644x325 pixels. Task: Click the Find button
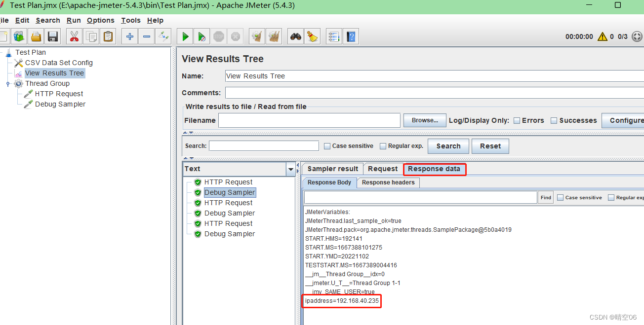[x=546, y=197]
